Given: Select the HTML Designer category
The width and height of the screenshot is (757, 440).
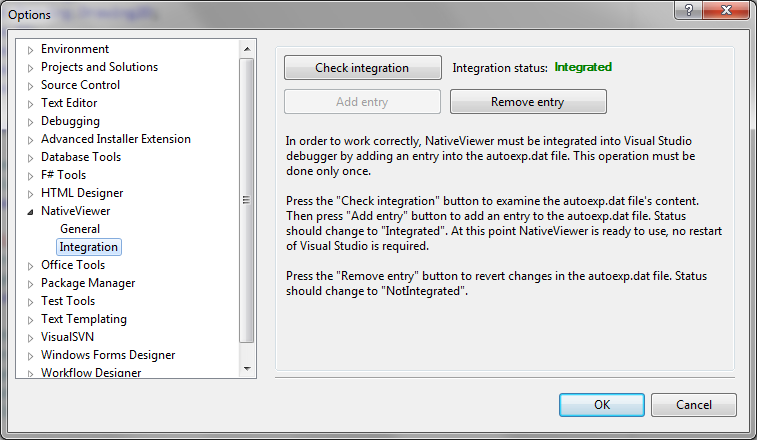Looking at the screenshot, I should [x=82, y=193].
